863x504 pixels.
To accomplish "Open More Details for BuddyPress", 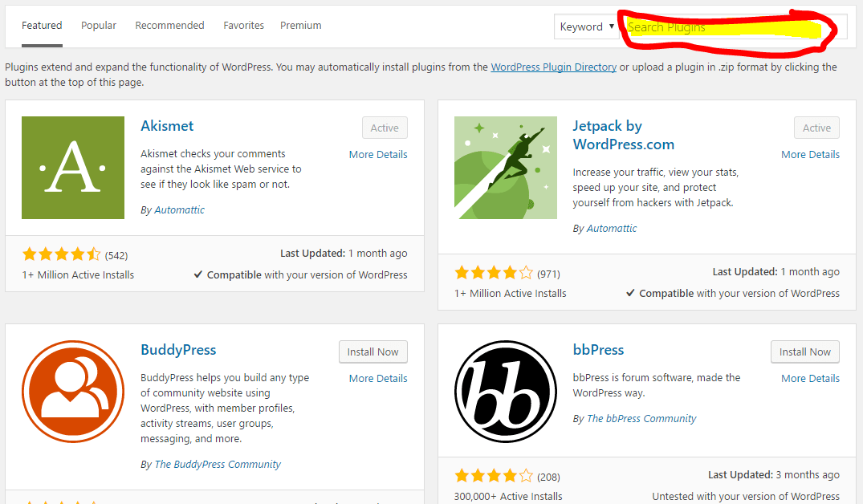I will point(378,379).
